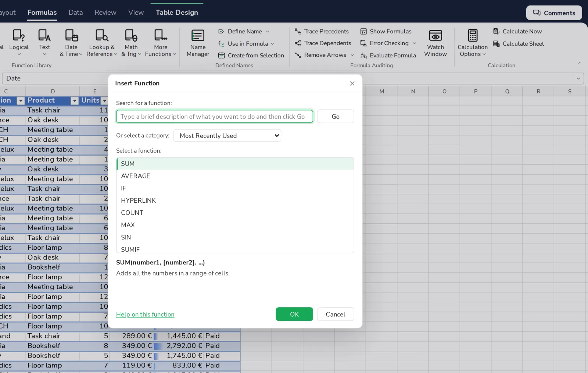Click Calculate Now
This screenshot has width=588, height=373.
[x=517, y=32]
